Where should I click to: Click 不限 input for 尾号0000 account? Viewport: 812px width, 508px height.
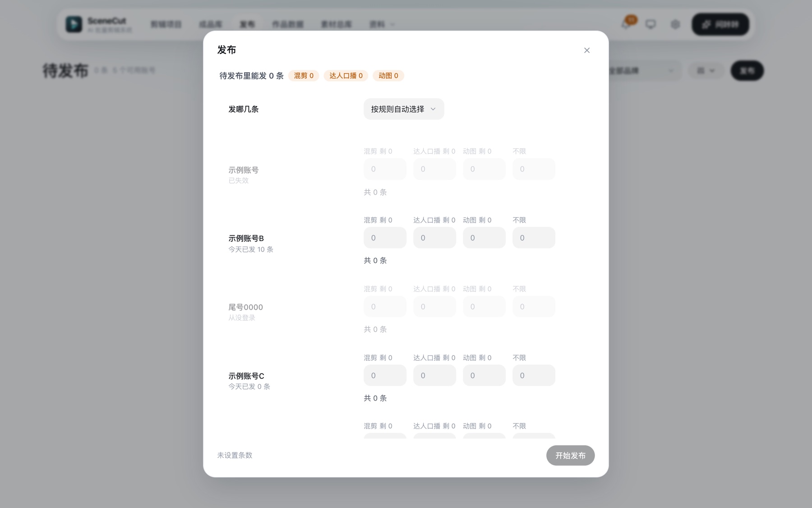tap(534, 307)
